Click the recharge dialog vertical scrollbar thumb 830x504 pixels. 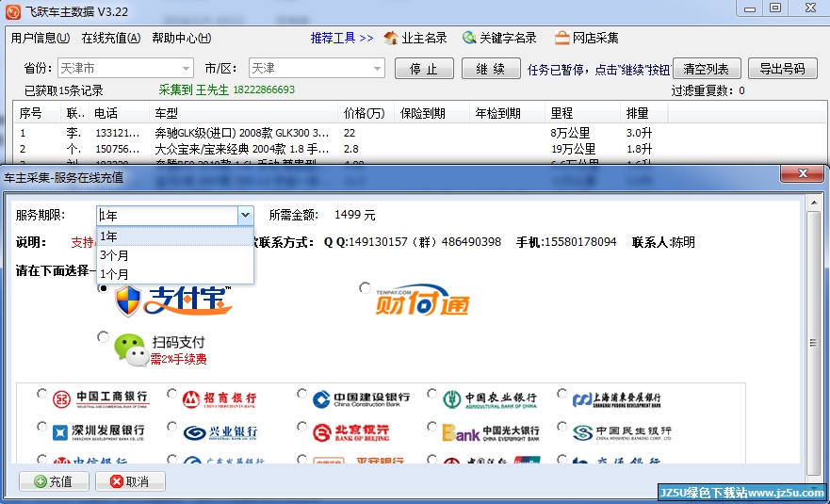pyautogui.click(x=813, y=343)
